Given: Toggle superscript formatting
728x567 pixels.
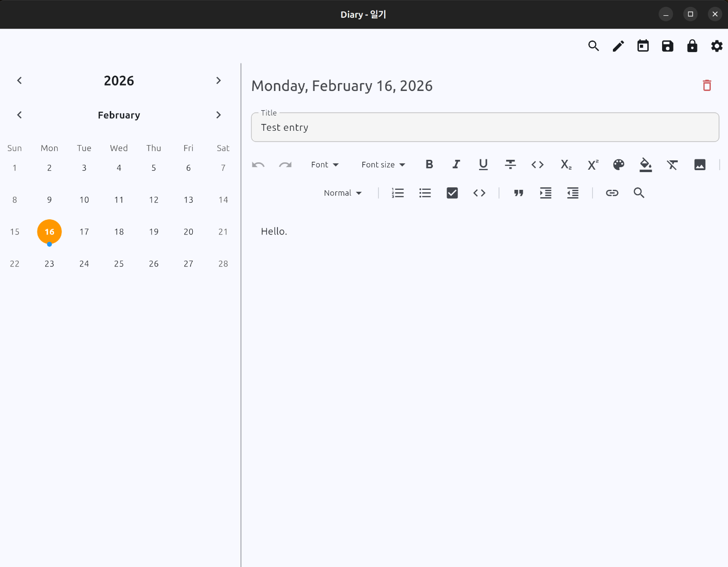Looking at the screenshot, I should click(x=593, y=165).
